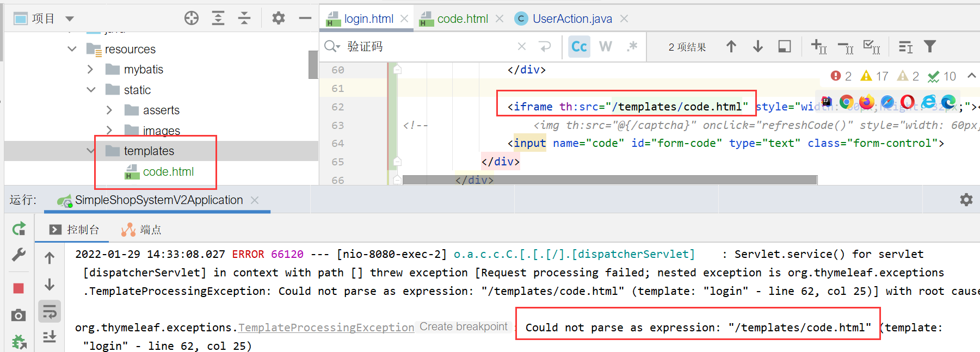Stop the running application
Screen dimensions: 980x352
[19, 288]
